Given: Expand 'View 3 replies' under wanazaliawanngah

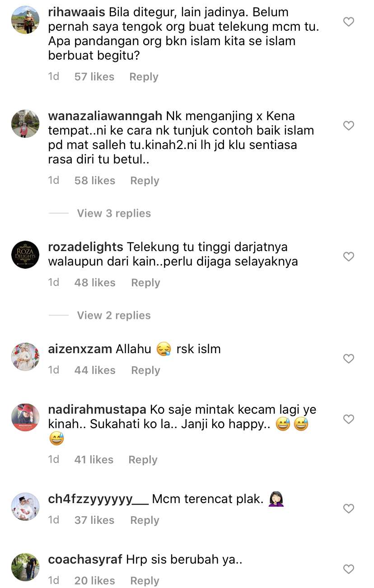Looking at the screenshot, I should point(114,213).
